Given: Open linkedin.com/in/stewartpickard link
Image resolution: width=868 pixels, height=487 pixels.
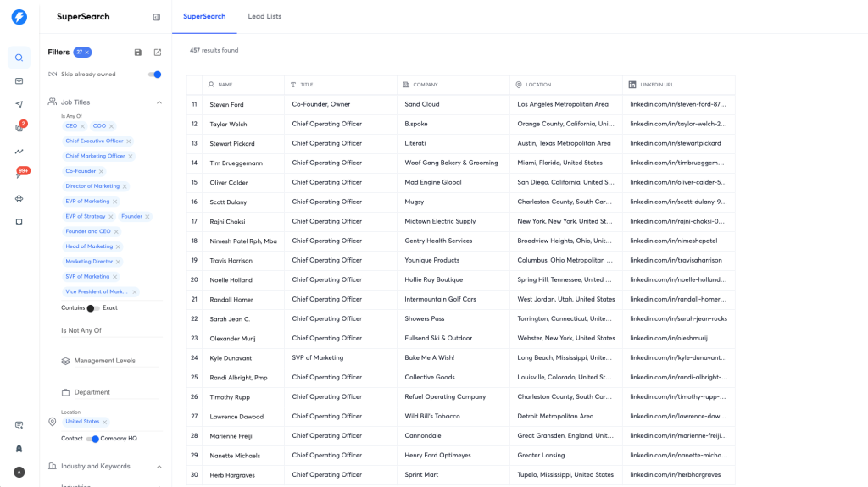Looking at the screenshot, I should coord(676,143).
